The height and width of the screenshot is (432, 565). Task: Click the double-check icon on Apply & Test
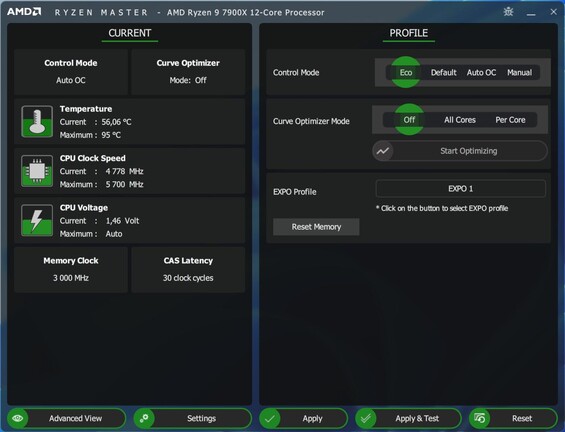366,418
